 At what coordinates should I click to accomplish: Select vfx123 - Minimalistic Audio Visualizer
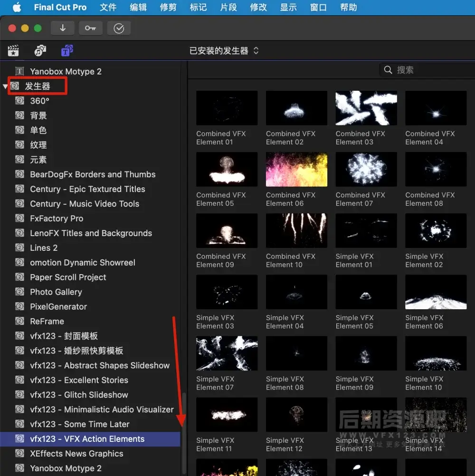pos(102,409)
